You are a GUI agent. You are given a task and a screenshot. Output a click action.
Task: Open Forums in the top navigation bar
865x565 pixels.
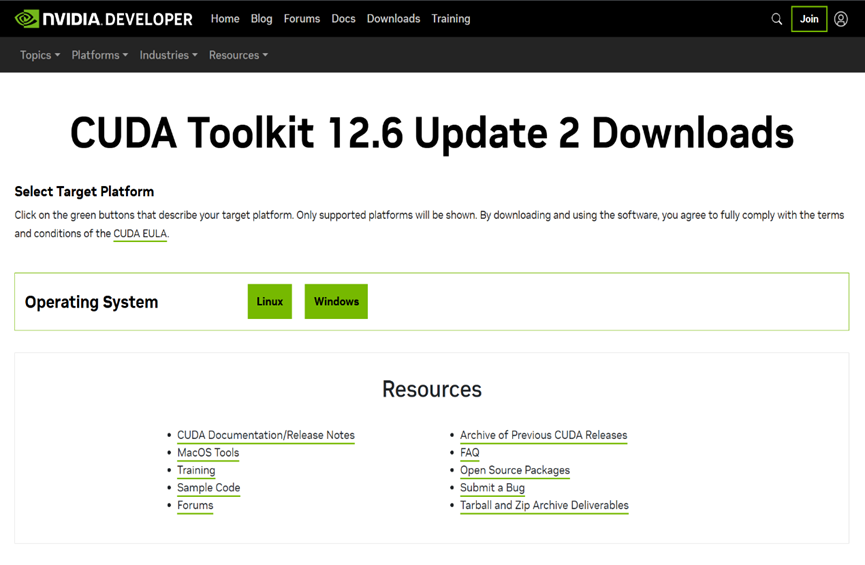pyautogui.click(x=302, y=19)
